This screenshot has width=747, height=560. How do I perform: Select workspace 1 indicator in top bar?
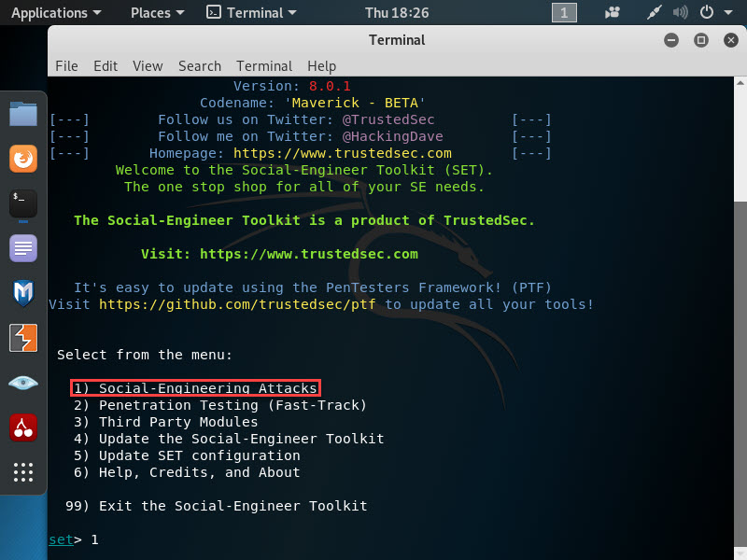click(564, 12)
